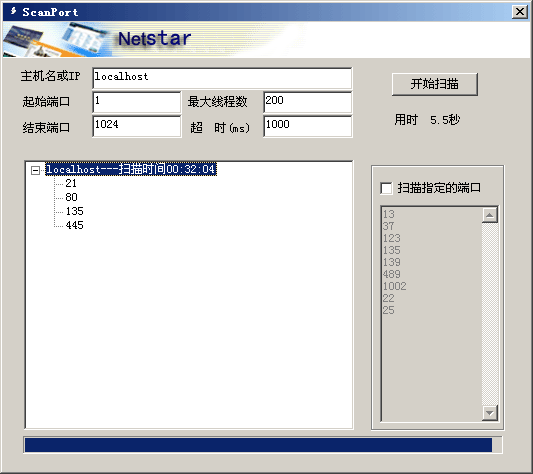
Task: Click the port list scroll up arrow
Action: click(x=490, y=215)
